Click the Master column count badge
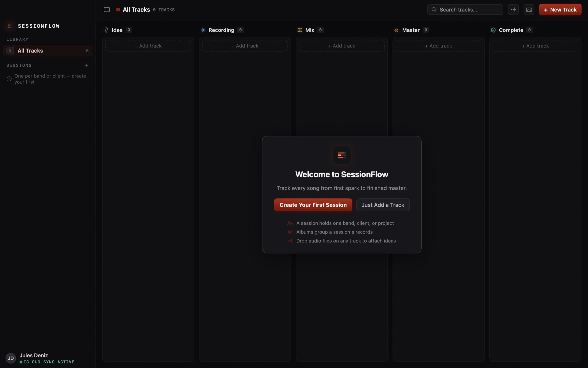This screenshot has width=588, height=368. coord(425,30)
